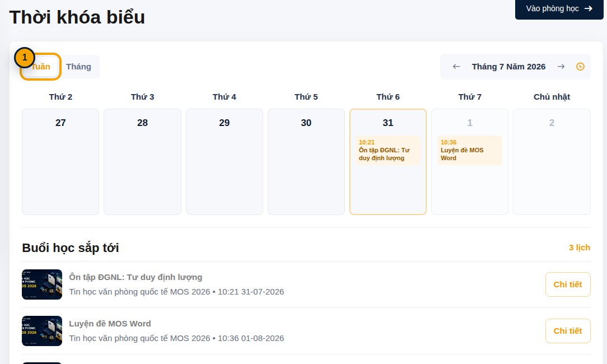Image resolution: width=607 pixels, height=364 pixels.
Task: Click the Ôn tập ĐGNL lesson title
Action: [x=136, y=277]
